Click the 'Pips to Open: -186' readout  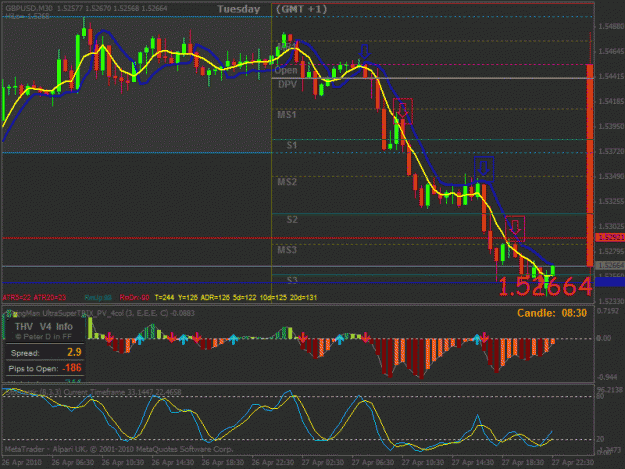(45, 368)
